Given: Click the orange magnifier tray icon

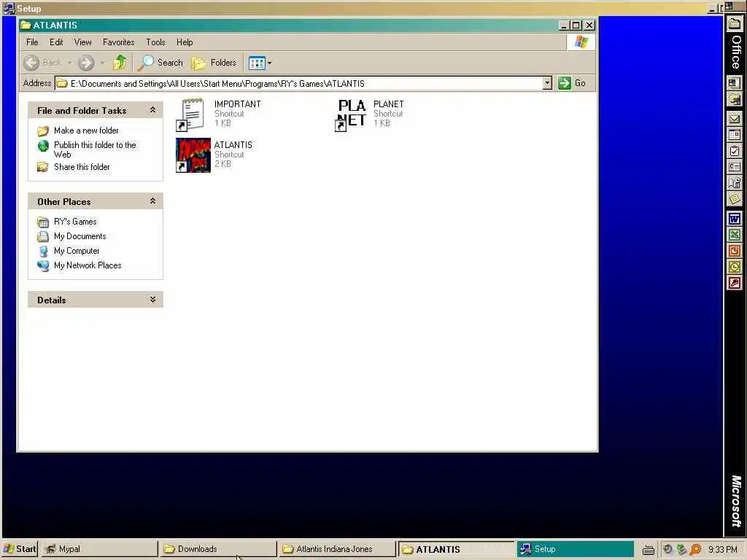Looking at the screenshot, I should click(x=695, y=550).
